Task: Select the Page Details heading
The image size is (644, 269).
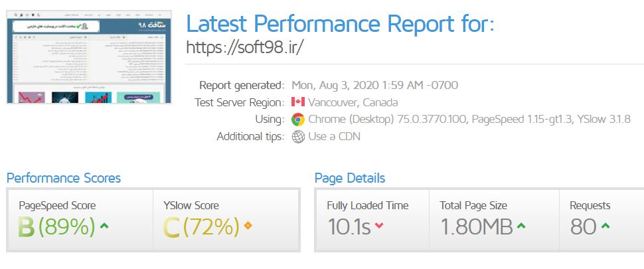Action: pyautogui.click(x=349, y=178)
